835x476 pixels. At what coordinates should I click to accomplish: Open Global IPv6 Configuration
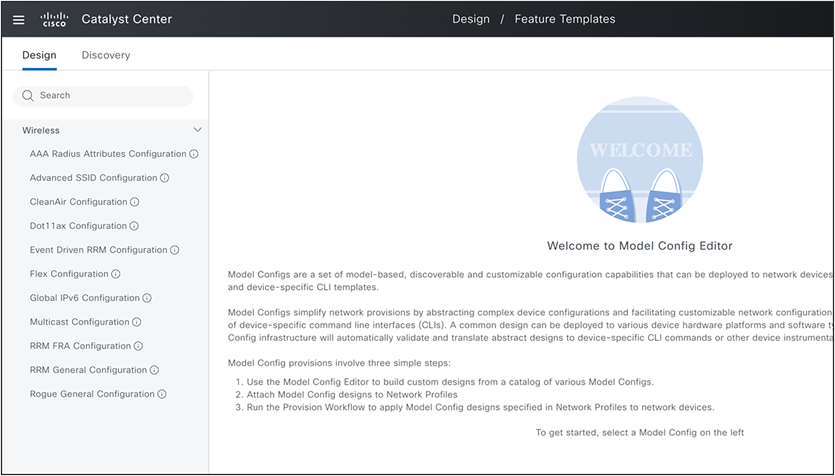(85, 298)
